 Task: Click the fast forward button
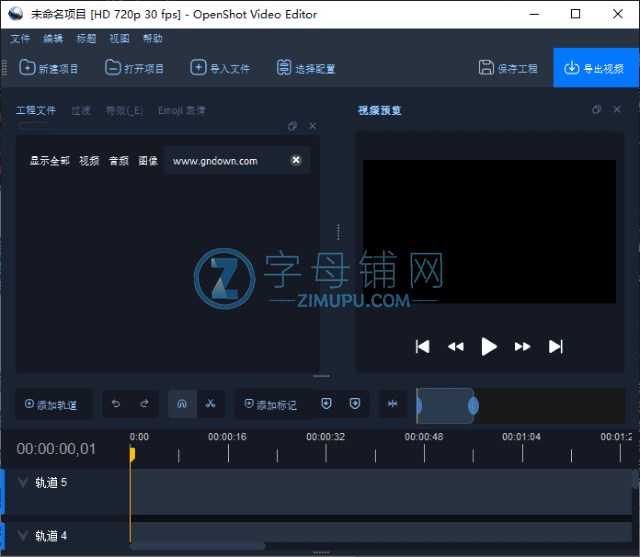point(522,347)
